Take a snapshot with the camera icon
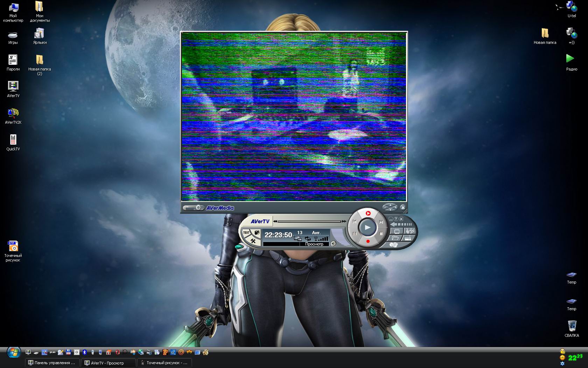The width and height of the screenshot is (588, 368). [257, 232]
